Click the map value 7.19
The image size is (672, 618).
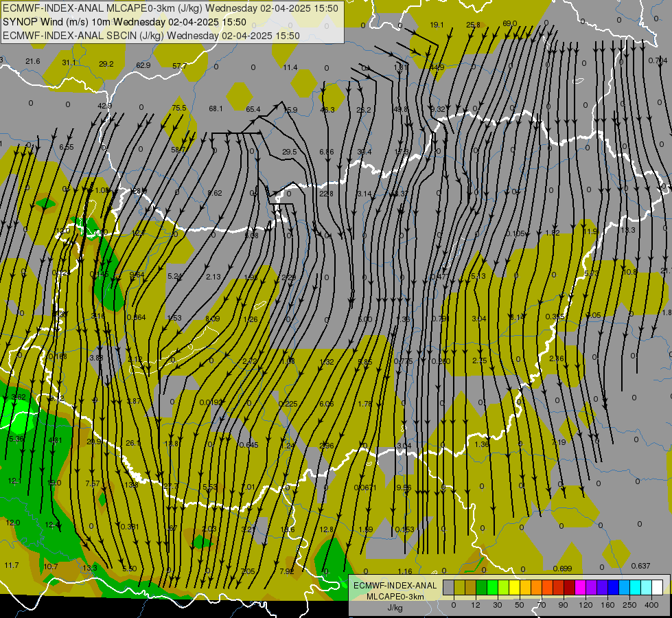tap(559, 442)
